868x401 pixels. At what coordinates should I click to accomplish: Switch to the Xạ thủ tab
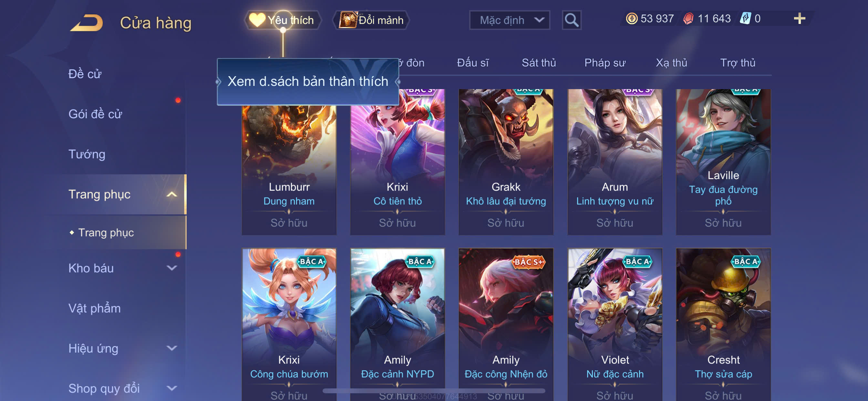pos(671,63)
